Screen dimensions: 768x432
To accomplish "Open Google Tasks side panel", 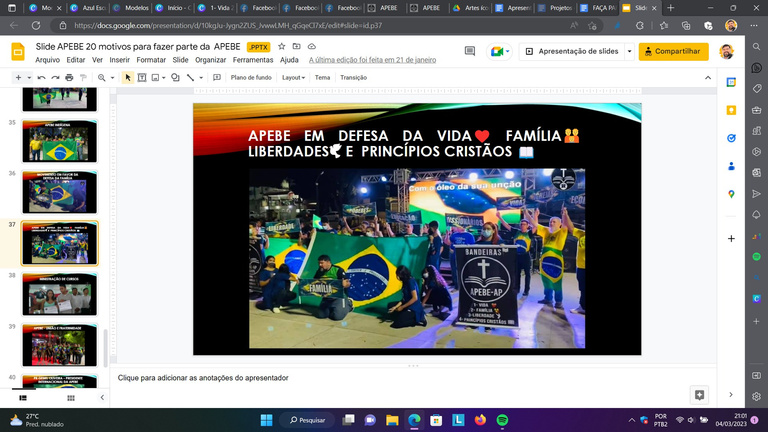I will pos(731,138).
